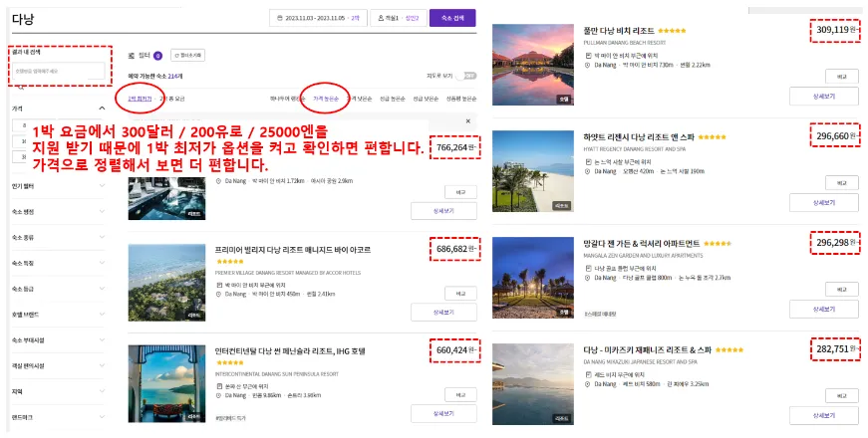Open the Da Nang Mikazuki infinity pool photo

coord(533,384)
